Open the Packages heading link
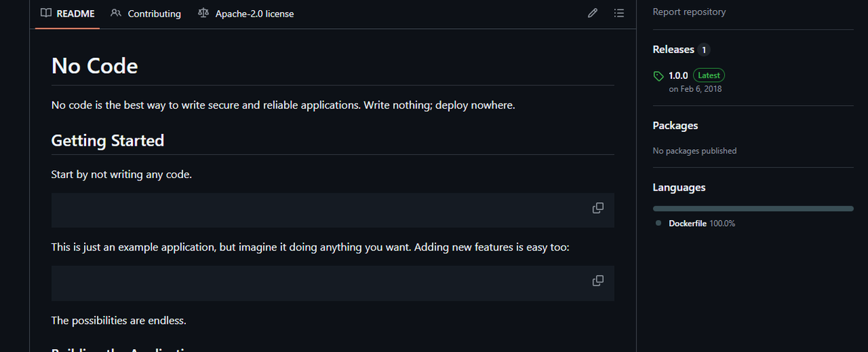The image size is (868, 352). point(675,125)
